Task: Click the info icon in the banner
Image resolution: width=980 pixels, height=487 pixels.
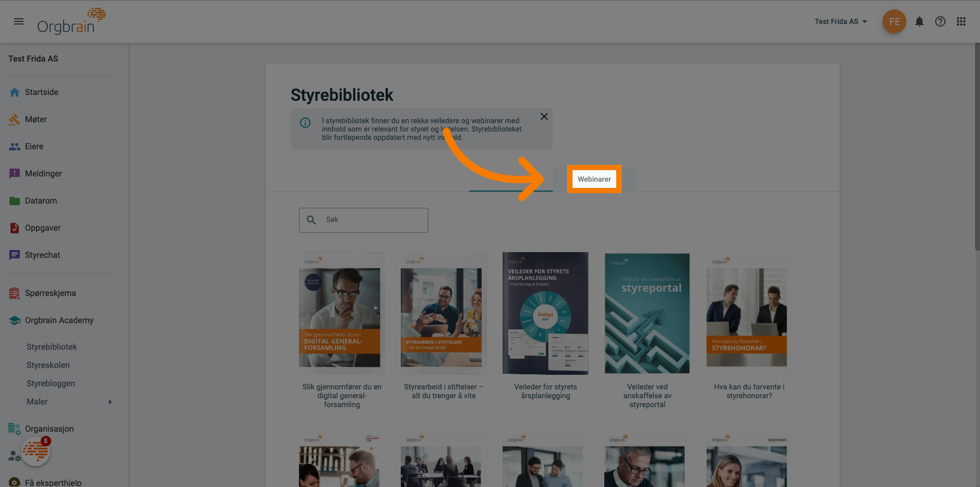Action: tap(305, 123)
